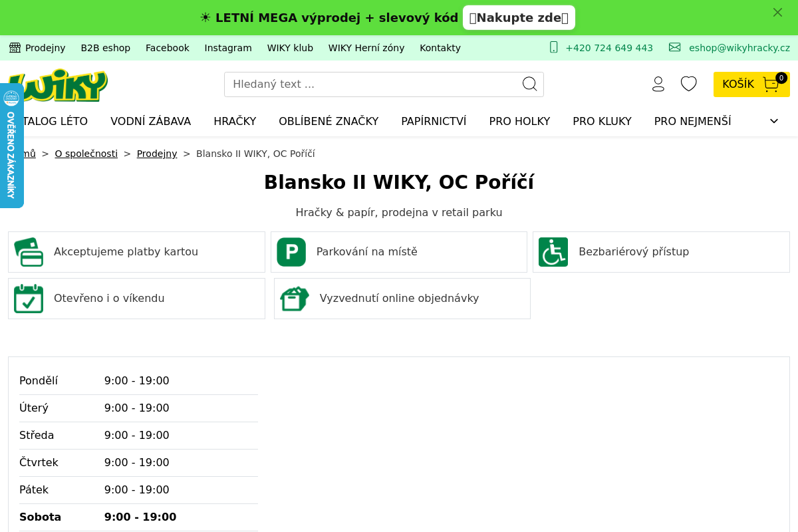Screen dimensions: 798x532
Task: Open the wishlist heart icon
Action: (x=689, y=84)
